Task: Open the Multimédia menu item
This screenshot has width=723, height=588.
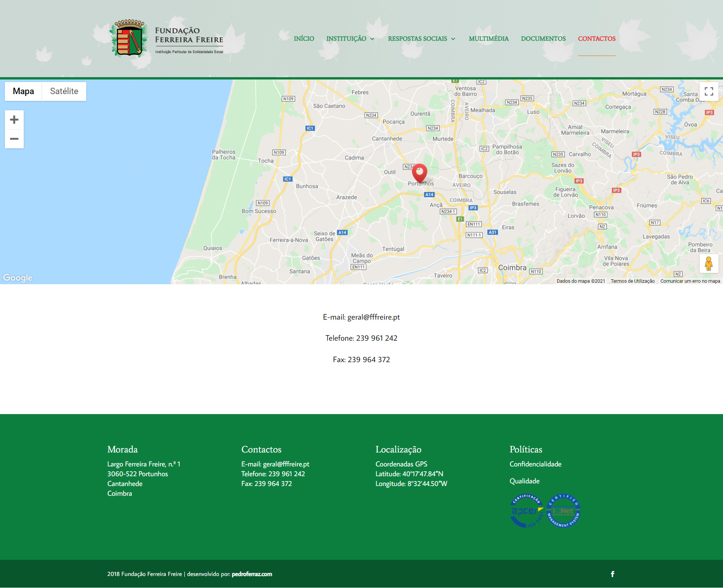Action: (x=488, y=39)
